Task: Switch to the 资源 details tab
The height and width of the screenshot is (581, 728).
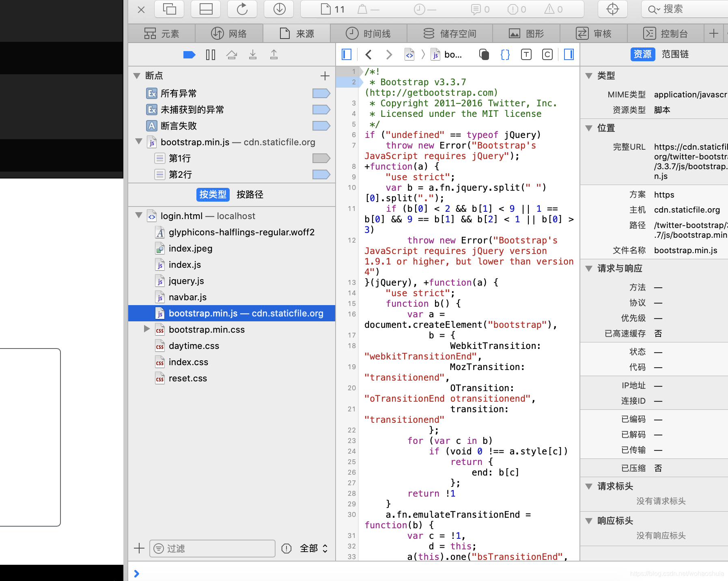Action: click(x=643, y=54)
